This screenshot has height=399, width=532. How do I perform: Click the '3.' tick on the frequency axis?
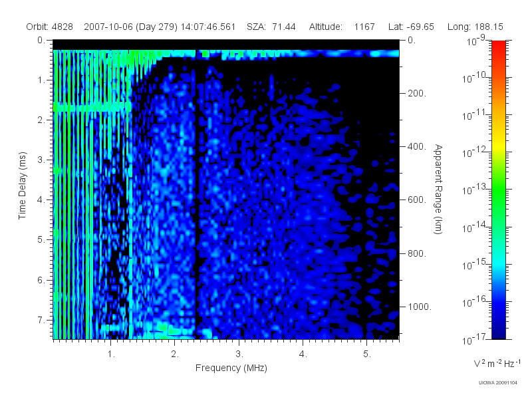[x=239, y=354]
